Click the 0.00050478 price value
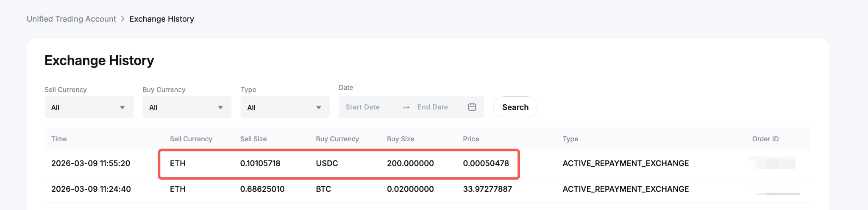The height and width of the screenshot is (210, 868). pos(486,163)
